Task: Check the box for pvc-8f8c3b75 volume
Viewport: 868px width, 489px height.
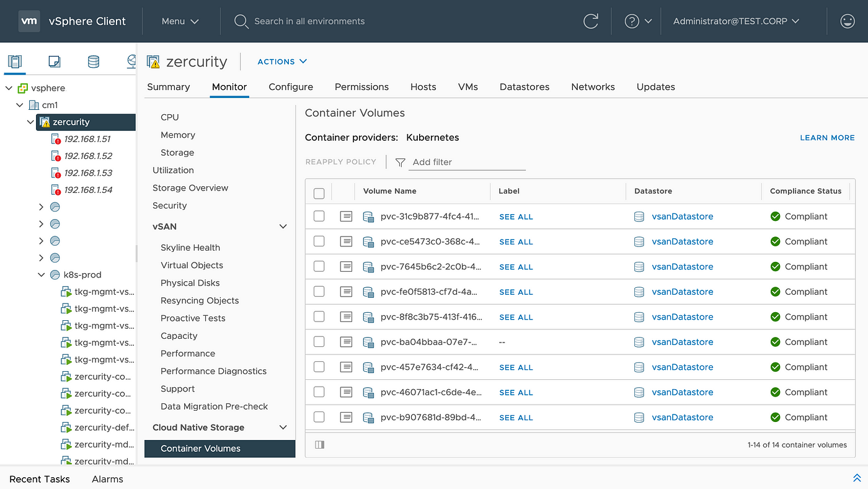Action: click(319, 316)
